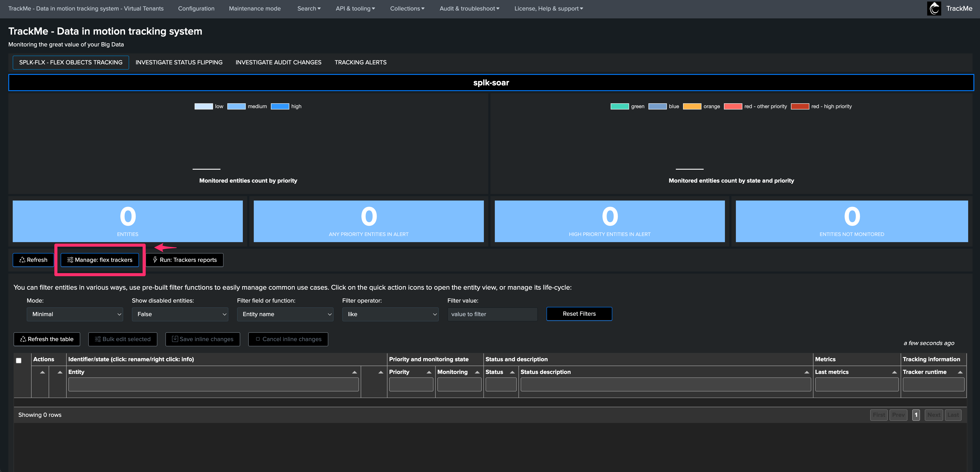Click the TrackMe logo icon
The height and width of the screenshot is (472, 980).
coord(934,8)
